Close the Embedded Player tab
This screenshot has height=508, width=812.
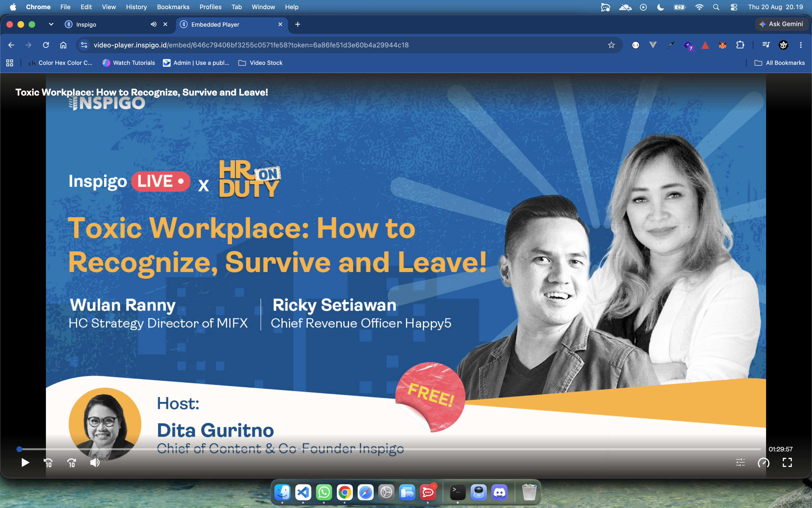click(281, 24)
